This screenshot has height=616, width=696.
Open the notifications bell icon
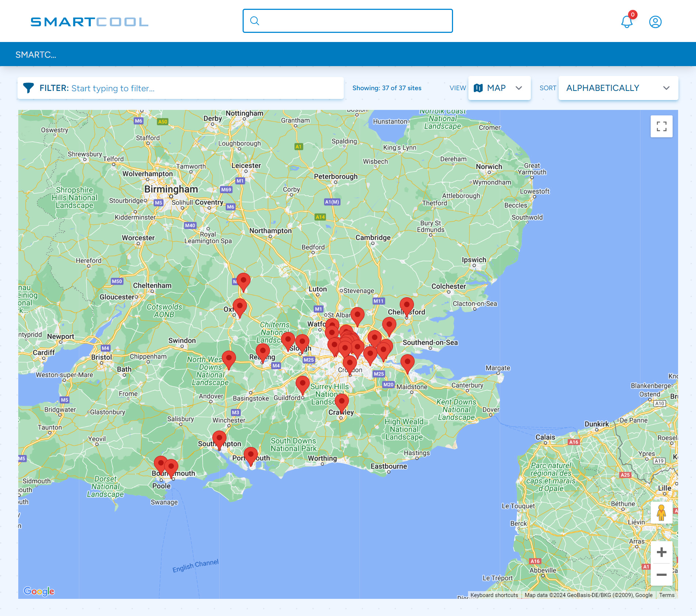(627, 22)
